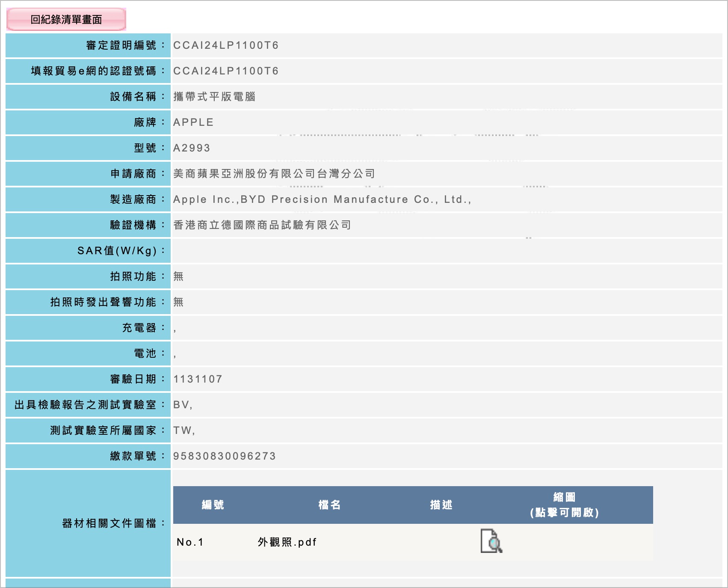
Task: Click the 檔名 column header
Action: (329, 505)
